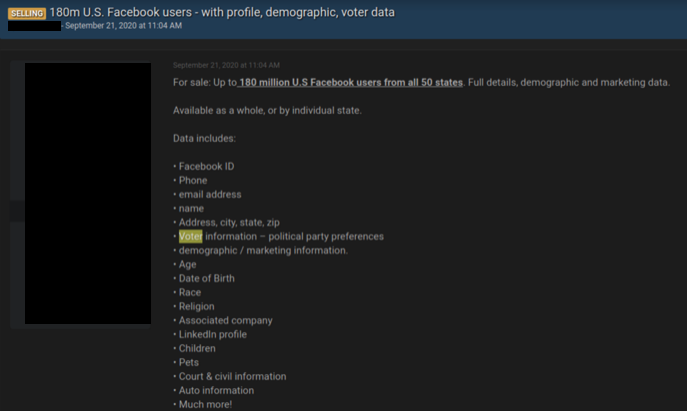
Task: Click the yellow SELLING tag badge
Action: coord(27,13)
